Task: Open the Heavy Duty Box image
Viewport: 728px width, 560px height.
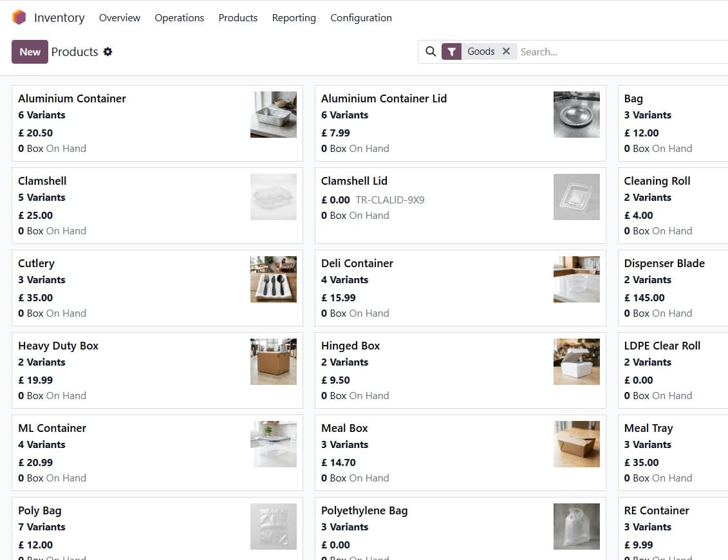Action: (x=274, y=362)
